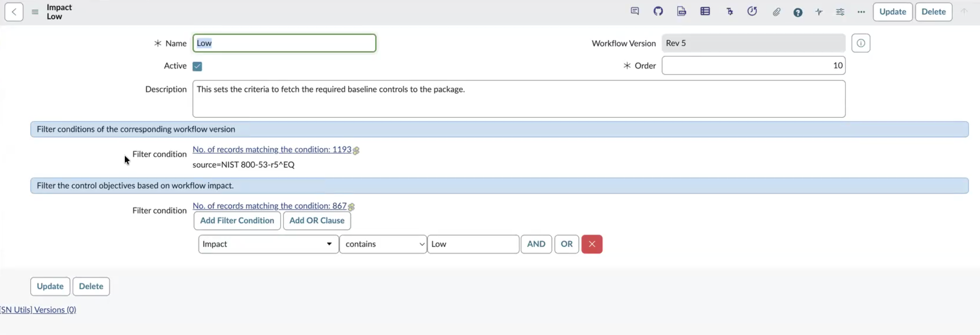
Task: Click the control objectives filter banner
Action: [499, 186]
